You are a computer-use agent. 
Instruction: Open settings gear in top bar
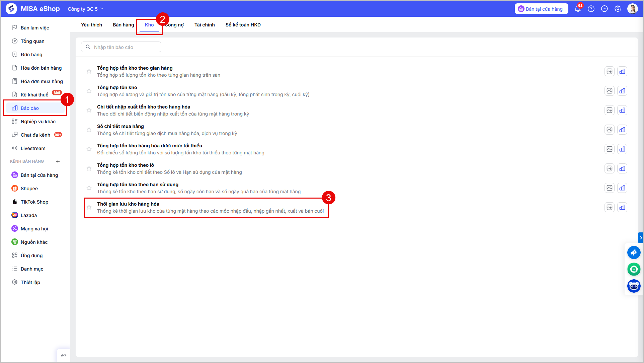tap(618, 9)
